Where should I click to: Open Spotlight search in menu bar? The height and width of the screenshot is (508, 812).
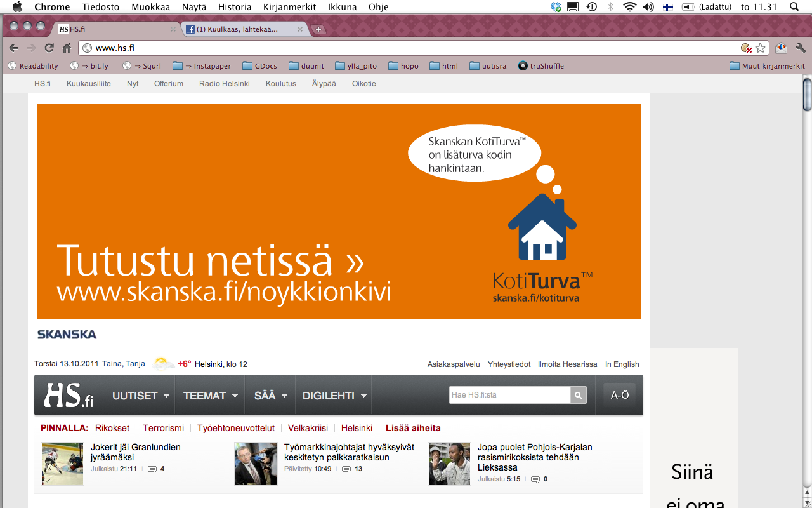tap(794, 7)
